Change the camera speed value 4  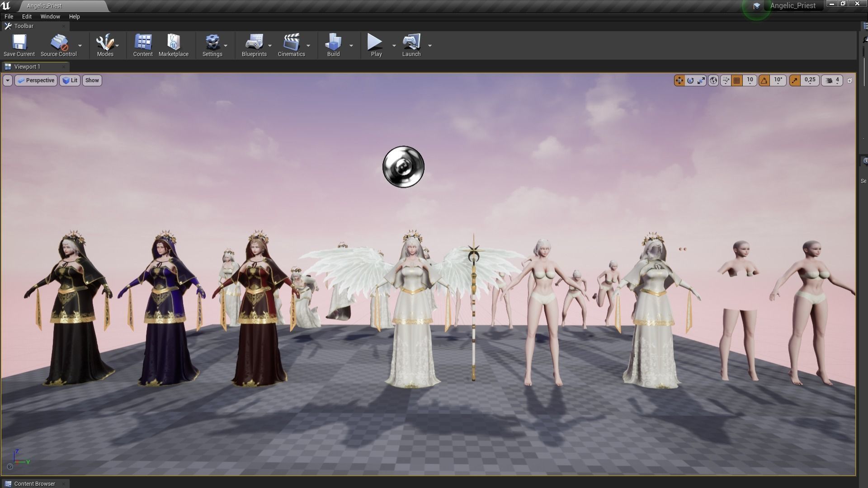[x=837, y=80]
